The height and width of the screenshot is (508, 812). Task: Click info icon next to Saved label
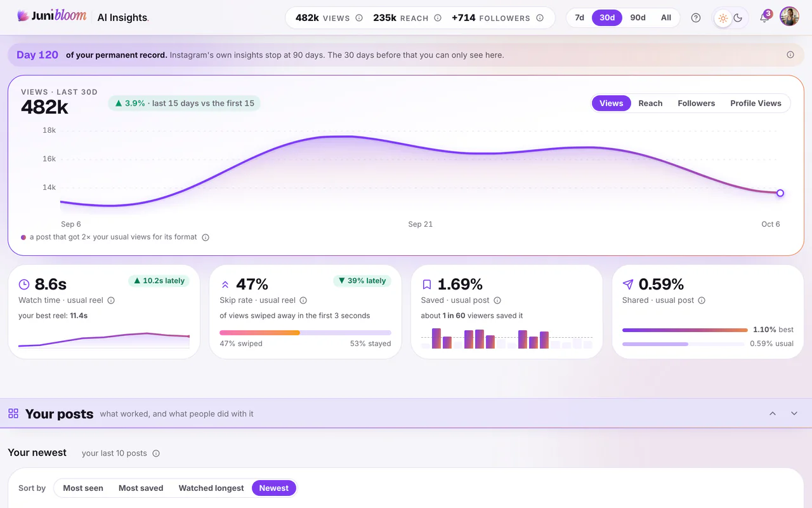tap(497, 300)
